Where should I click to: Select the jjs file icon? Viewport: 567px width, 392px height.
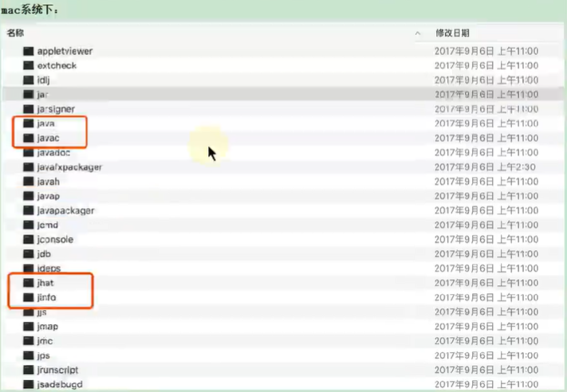tap(29, 312)
